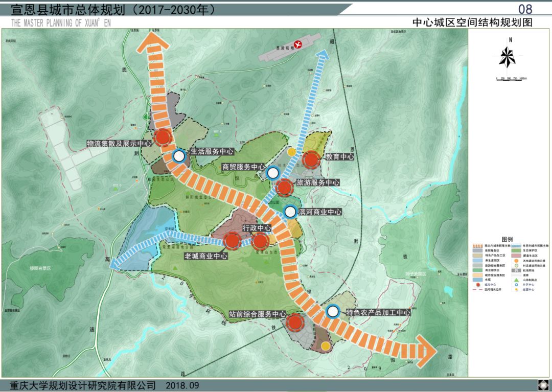Click the 物流集散及展示中心 label
The width and height of the screenshot is (552, 392).
point(119,143)
